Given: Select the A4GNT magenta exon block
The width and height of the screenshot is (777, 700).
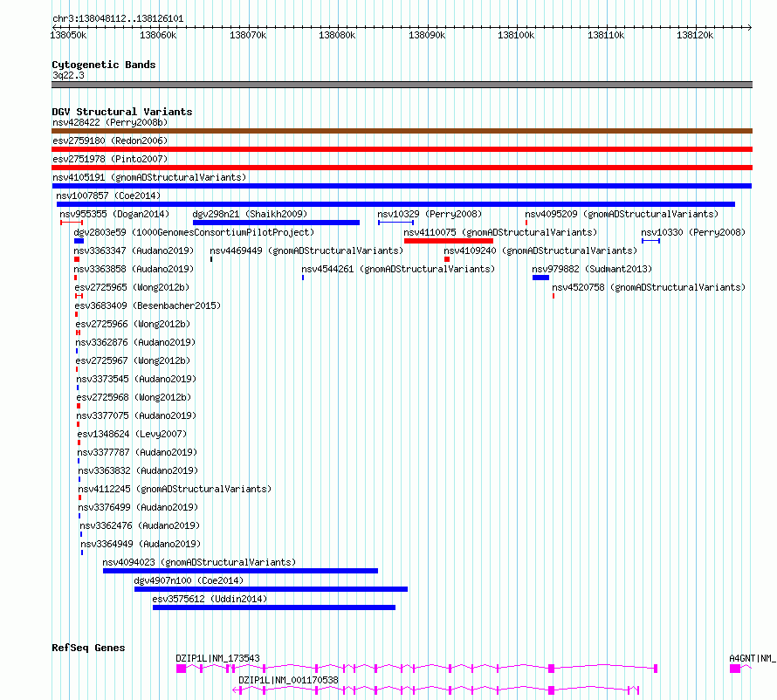Looking at the screenshot, I should click(735, 669).
